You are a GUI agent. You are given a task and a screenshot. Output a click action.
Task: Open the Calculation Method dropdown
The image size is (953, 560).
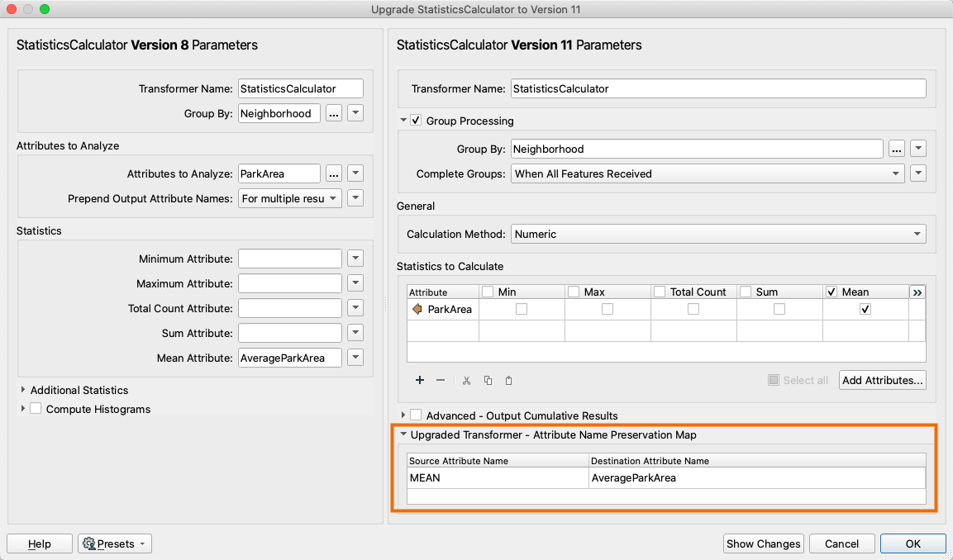click(x=718, y=234)
